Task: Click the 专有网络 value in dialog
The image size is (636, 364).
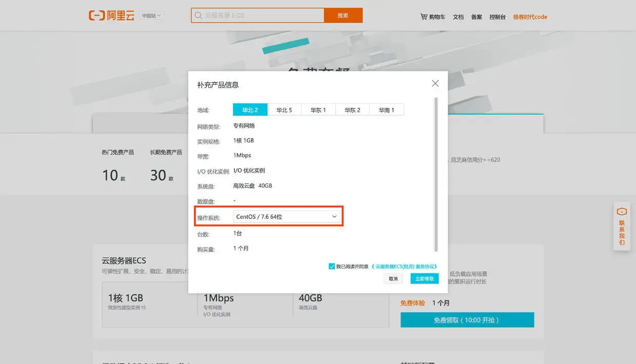Action: (244, 126)
